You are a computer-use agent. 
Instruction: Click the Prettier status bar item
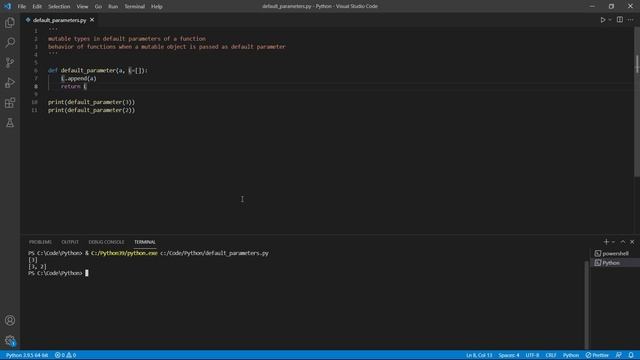597,355
